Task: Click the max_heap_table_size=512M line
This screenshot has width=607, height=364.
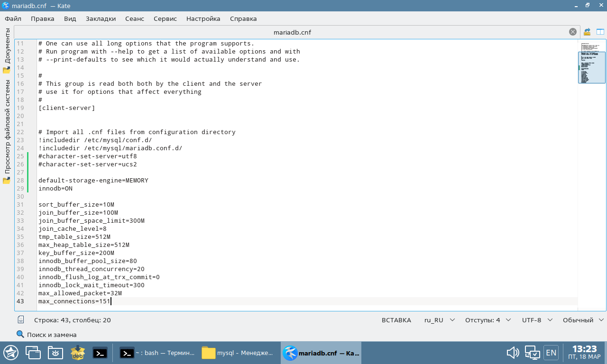Action: coord(84,245)
